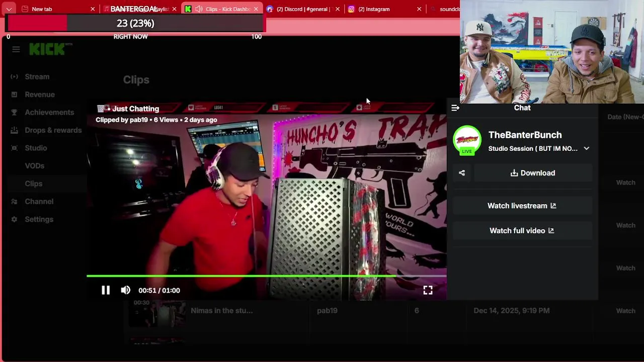Open the Date sort dropdown

625,117
